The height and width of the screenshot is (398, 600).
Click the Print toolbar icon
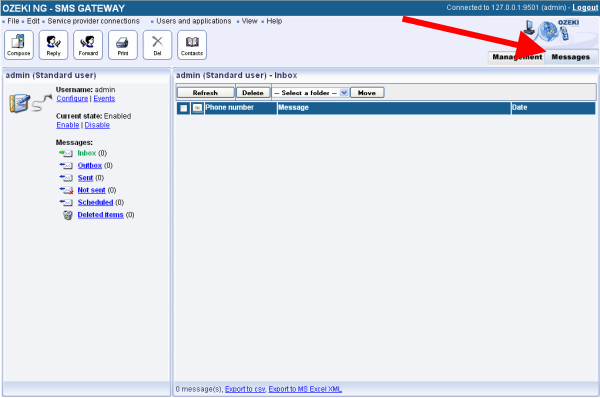click(123, 45)
